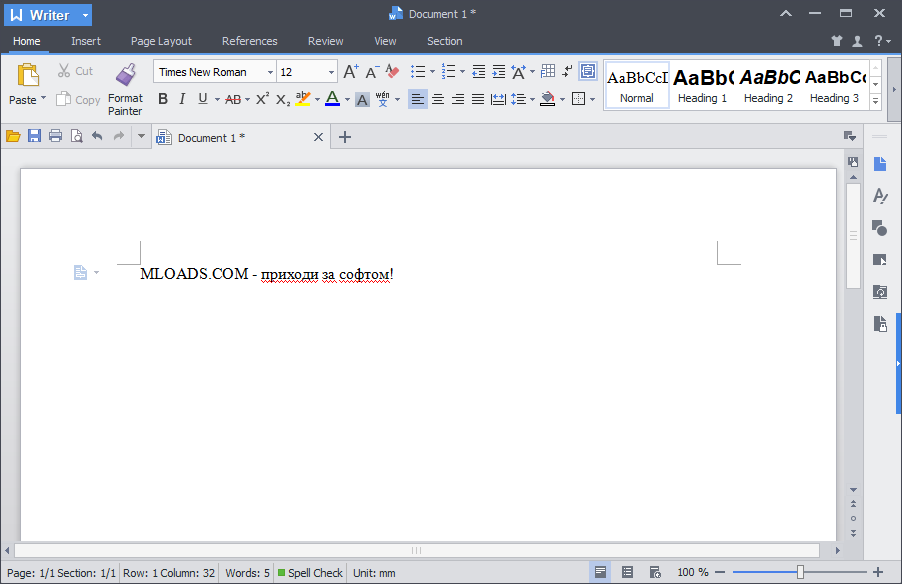Viewport: 902px width, 584px height.
Task: Apply the Heading 3 style
Action: [835, 85]
